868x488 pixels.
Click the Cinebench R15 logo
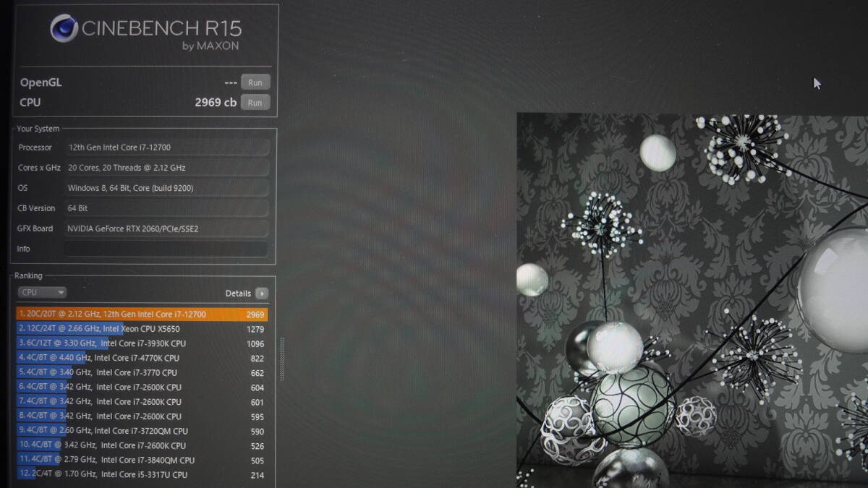(x=145, y=33)
